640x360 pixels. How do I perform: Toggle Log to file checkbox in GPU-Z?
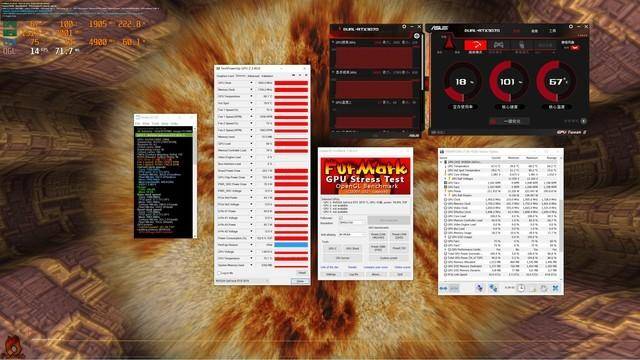[220, 273]
